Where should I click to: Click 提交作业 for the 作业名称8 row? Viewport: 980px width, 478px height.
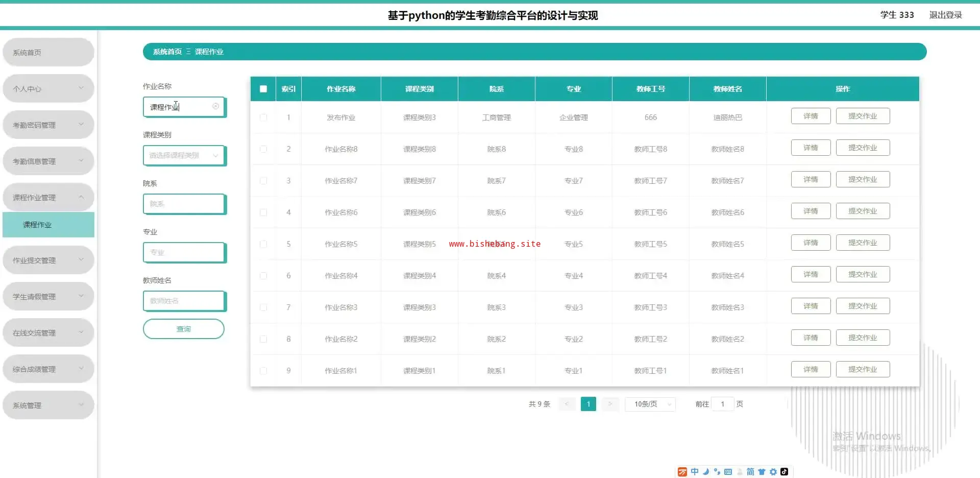point(863,148)
